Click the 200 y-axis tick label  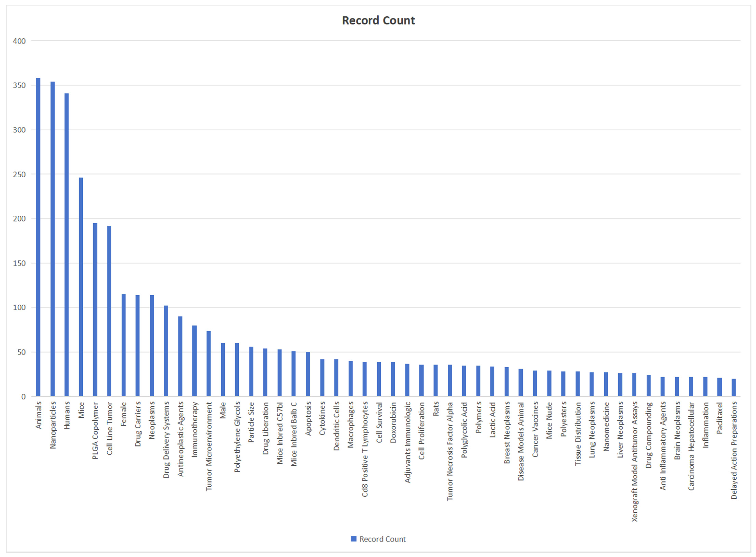pyautogui.click(x=19, y=219)
